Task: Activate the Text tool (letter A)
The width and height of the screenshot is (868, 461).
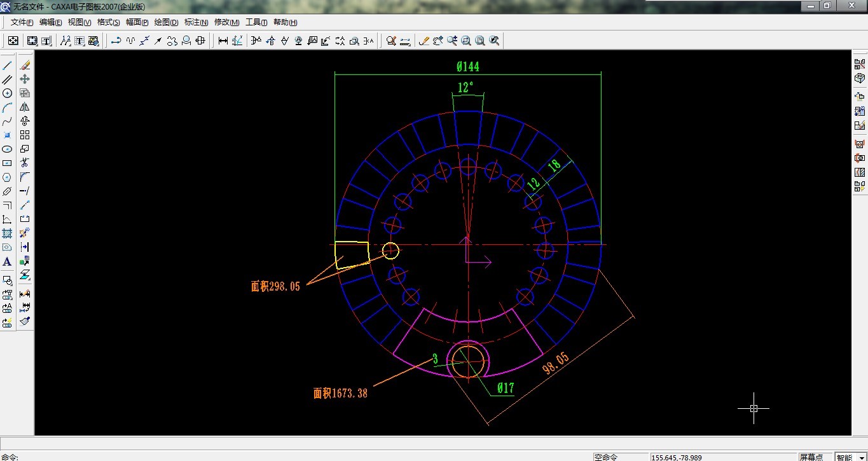Action: click(8, 261)
